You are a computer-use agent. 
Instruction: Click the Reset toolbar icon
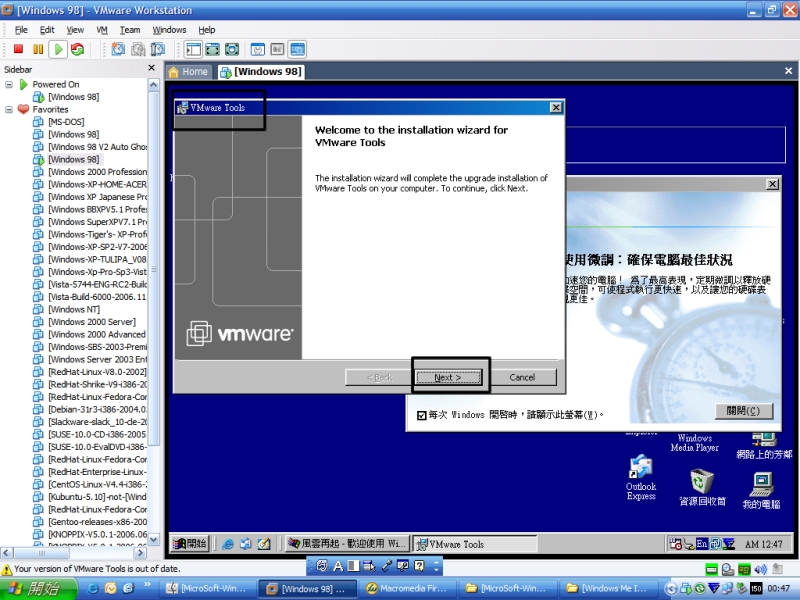[x=78, y=49]
